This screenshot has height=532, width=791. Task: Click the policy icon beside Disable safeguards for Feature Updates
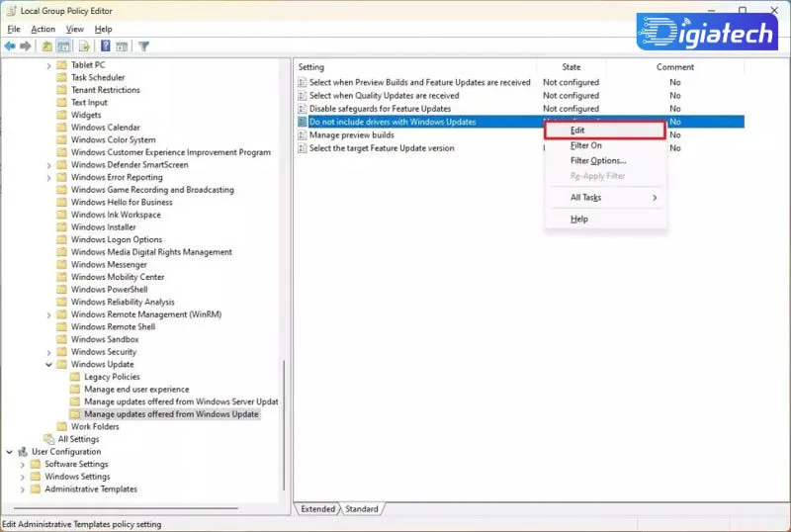(x=303, y=109)
